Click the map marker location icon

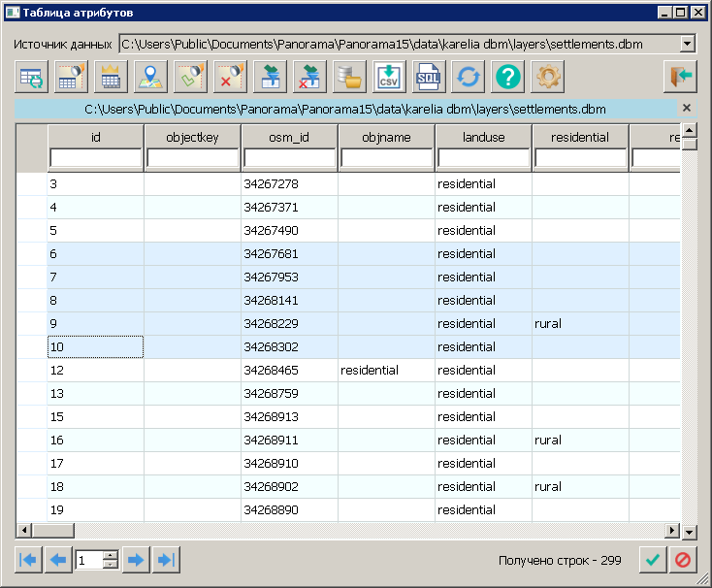[148, 76]
